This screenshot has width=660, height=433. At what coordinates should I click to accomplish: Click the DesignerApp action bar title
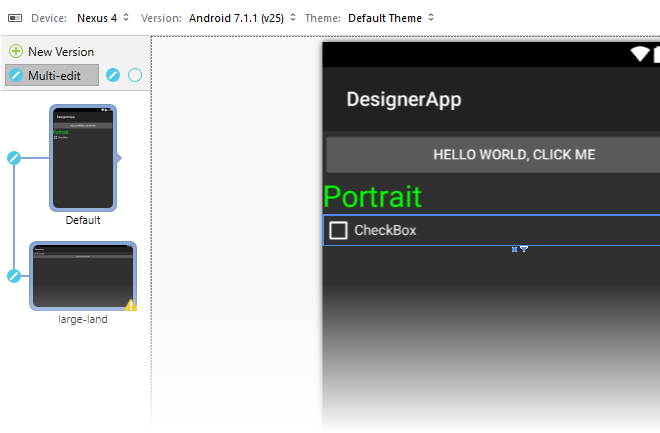click(x=404, y=100)
